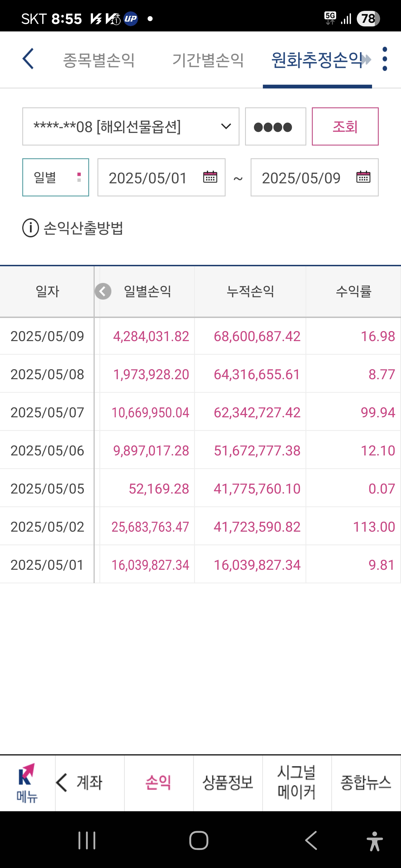Open the K 메뉴 logo button
The height and width of the screenshot is (868, 401).
point(27,783)
